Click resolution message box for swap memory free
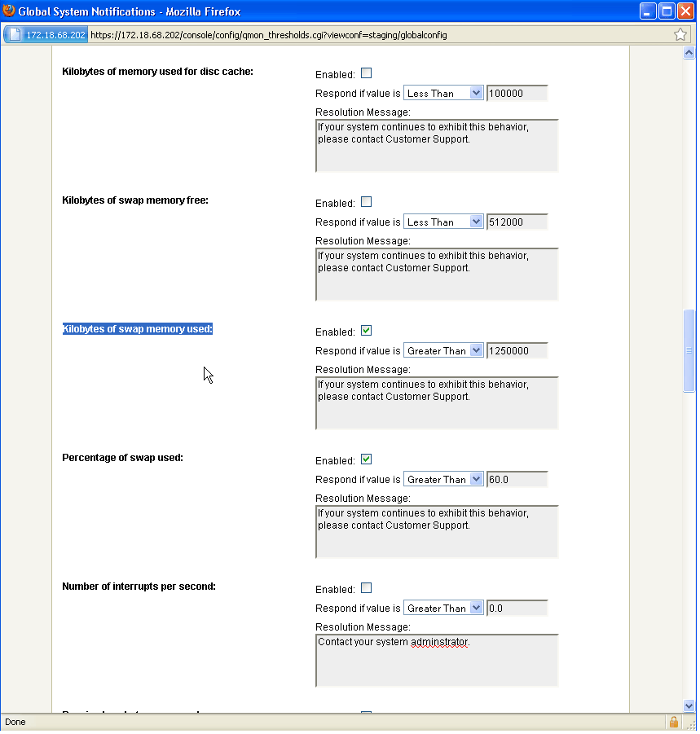 pyautogui.click(x=438, y=275)
